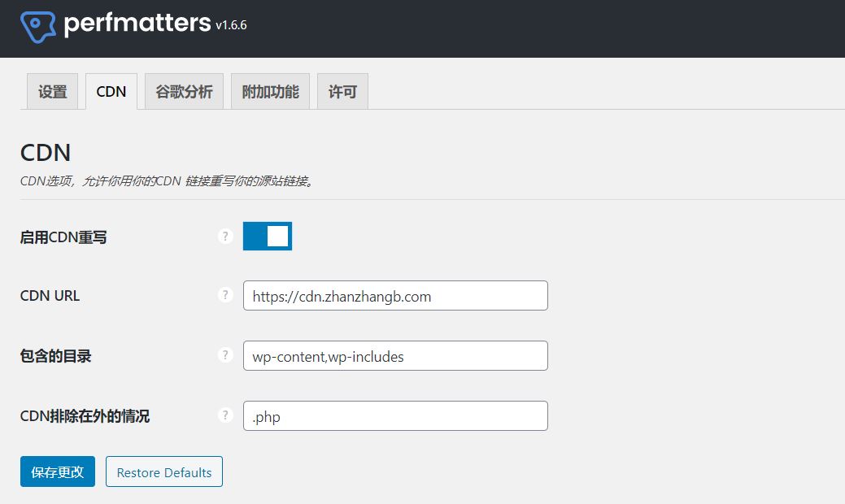
Task: Open help tooltip for CDN URL
Action: coord(225,295)
